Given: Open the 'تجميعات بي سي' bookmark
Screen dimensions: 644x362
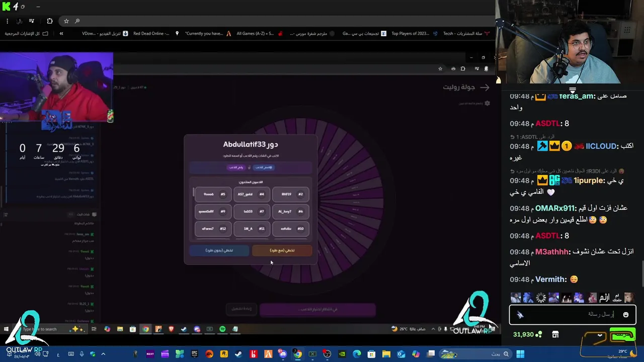Looking at the screenshot, I should point(365,34).
